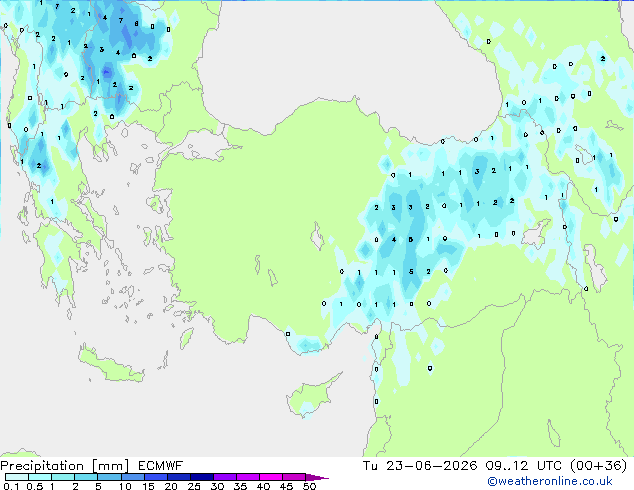The width and height of the screenshot is (634, 490).
Task: Pick the 40–45 mm magenta legend swatch
Action: 271,477
